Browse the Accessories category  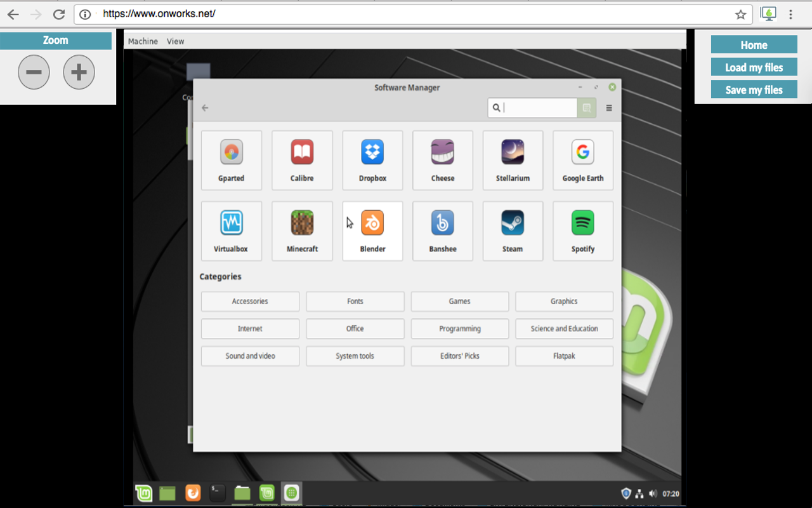click(x=250, y=302)
